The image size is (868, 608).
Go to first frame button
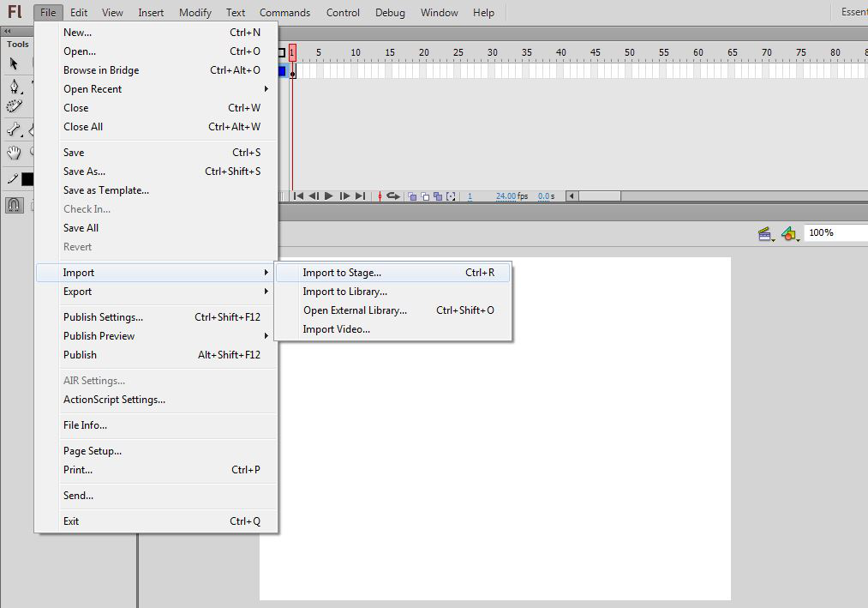tap(298, 196)
